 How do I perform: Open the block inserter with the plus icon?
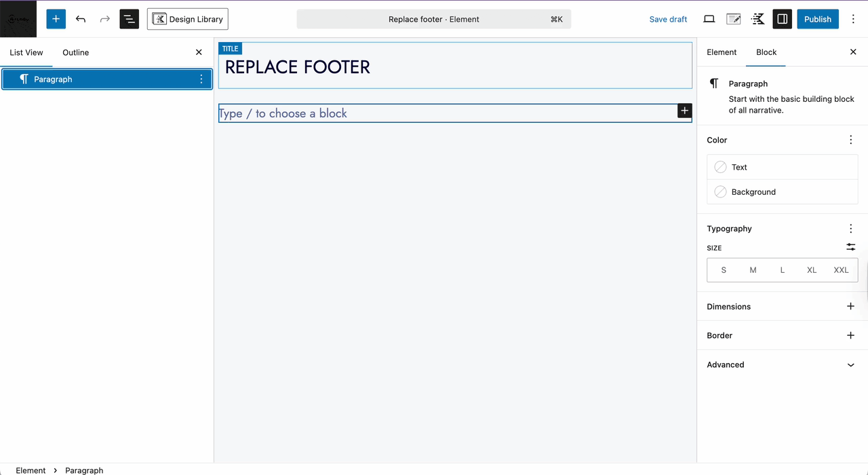point(56,19)
